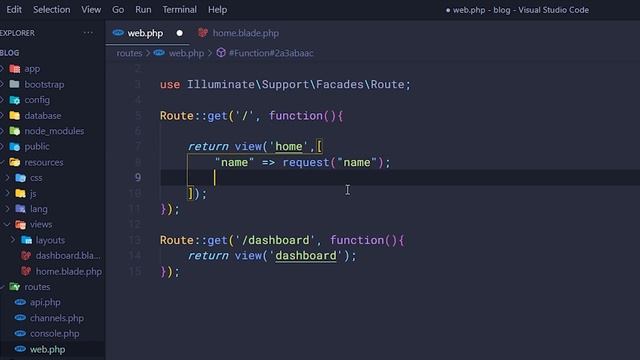Click the resources open folder icon
The height and width of the screenshot is (360, 640).
pyautogui.click(x=15, y=162)
